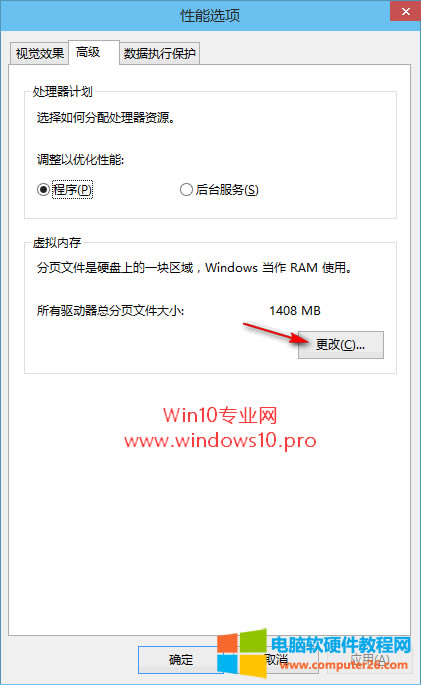Click the 虚拟内存 group label
The height and width of the screenshot is (685, 421).
[57, 242]
